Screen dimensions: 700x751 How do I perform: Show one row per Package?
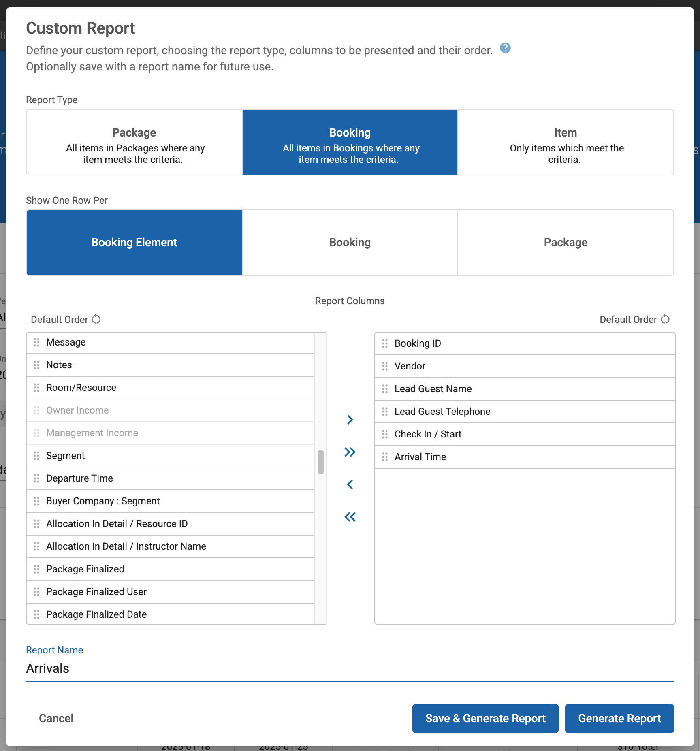pyautogui.click(x=566, y=243)
